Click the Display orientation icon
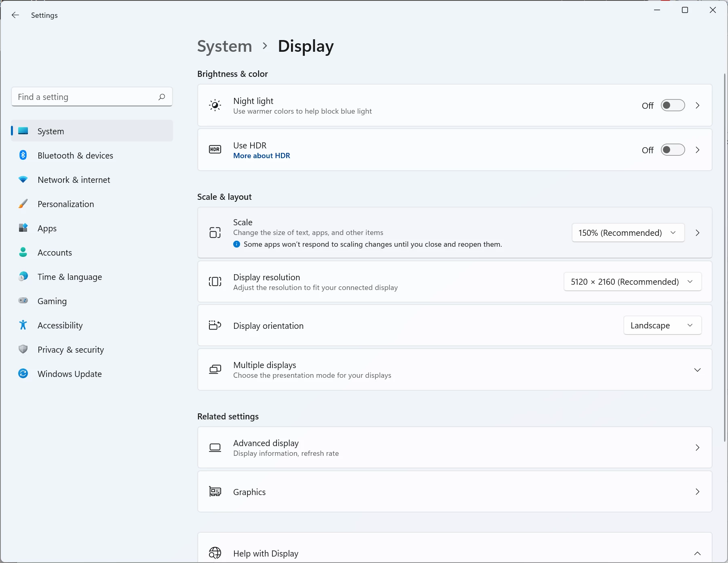This screenshot has height=563, width=728. point(215,325)
